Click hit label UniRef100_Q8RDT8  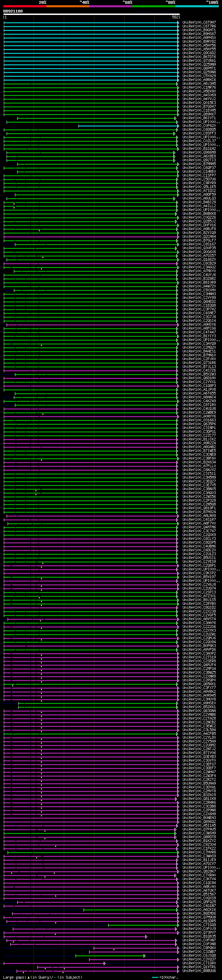coord(199,836)
